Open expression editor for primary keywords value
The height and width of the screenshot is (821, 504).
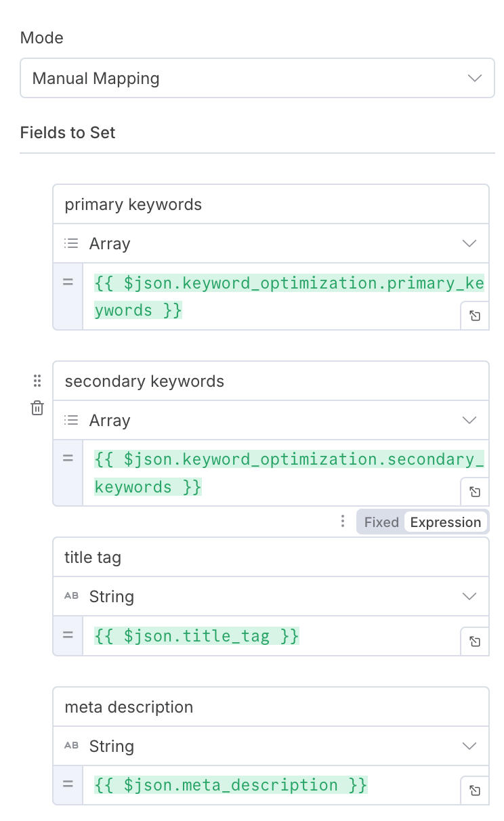pyautogui.click(x=475, y=316)
